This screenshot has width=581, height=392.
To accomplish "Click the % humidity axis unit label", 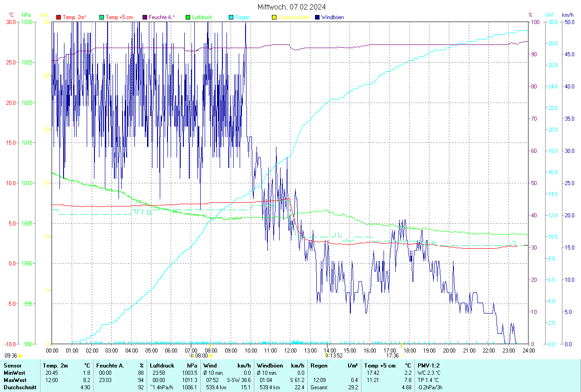I will pyautogui.click(x=530, y=15).
